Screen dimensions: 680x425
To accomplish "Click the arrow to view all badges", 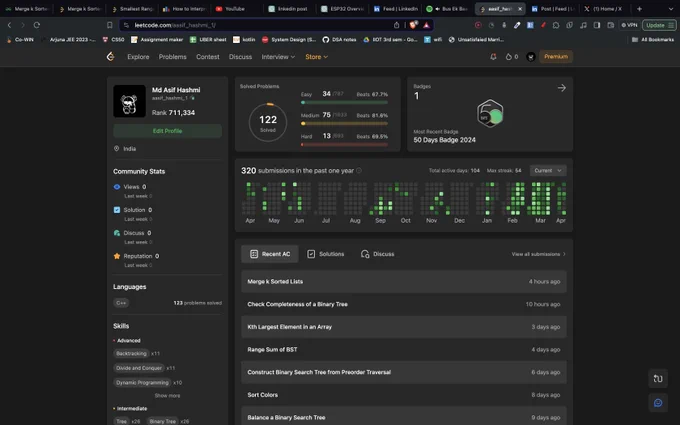I will coord(562,88).
